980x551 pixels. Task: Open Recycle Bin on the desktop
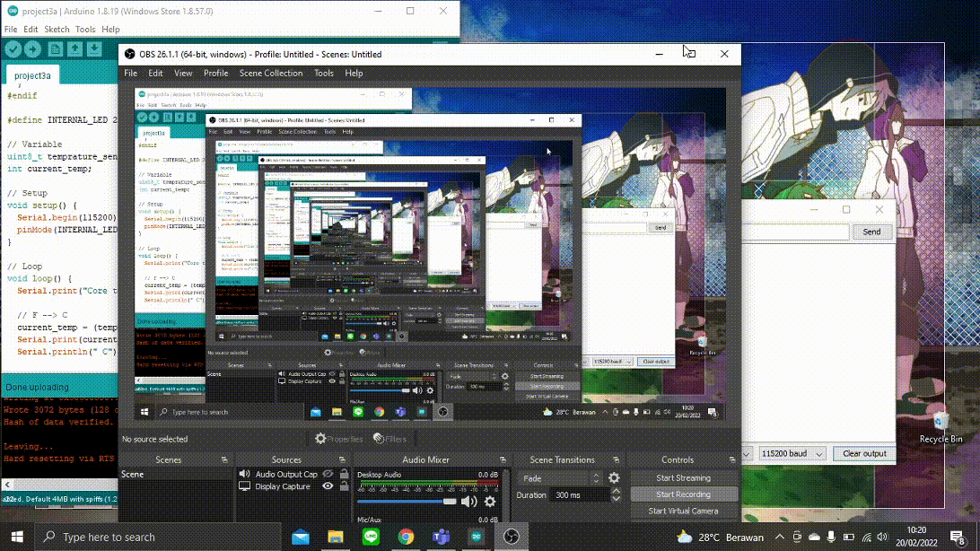pos(941,428)
